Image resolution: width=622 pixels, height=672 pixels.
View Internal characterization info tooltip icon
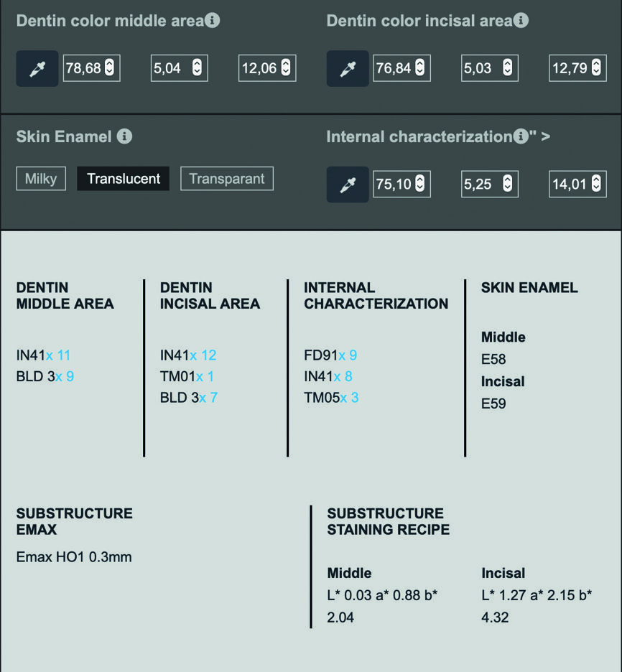tap(520, 136)
